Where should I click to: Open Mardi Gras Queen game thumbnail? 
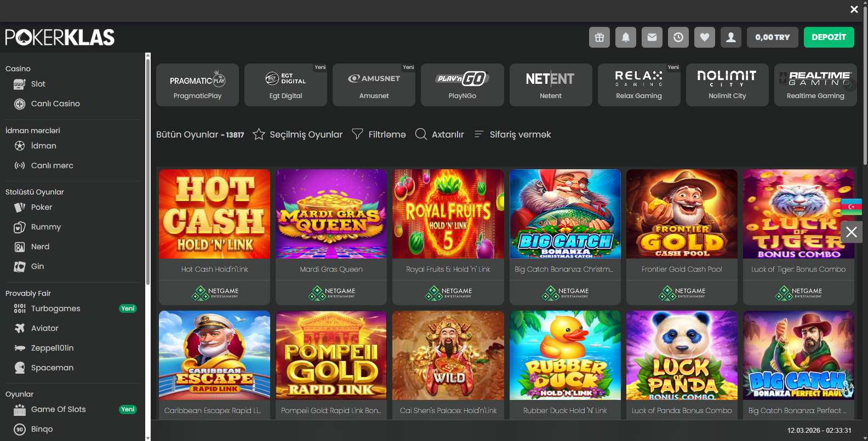[x=331, y=214]
